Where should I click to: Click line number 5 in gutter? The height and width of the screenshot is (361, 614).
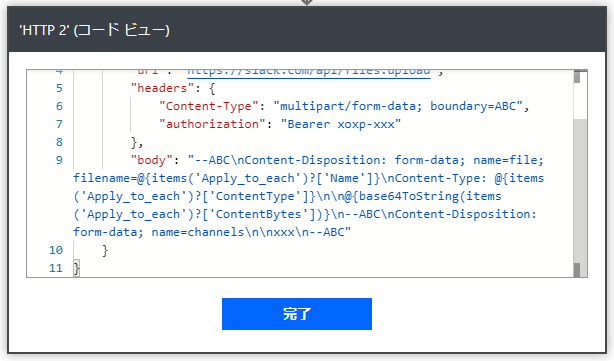tap(59, 88)
